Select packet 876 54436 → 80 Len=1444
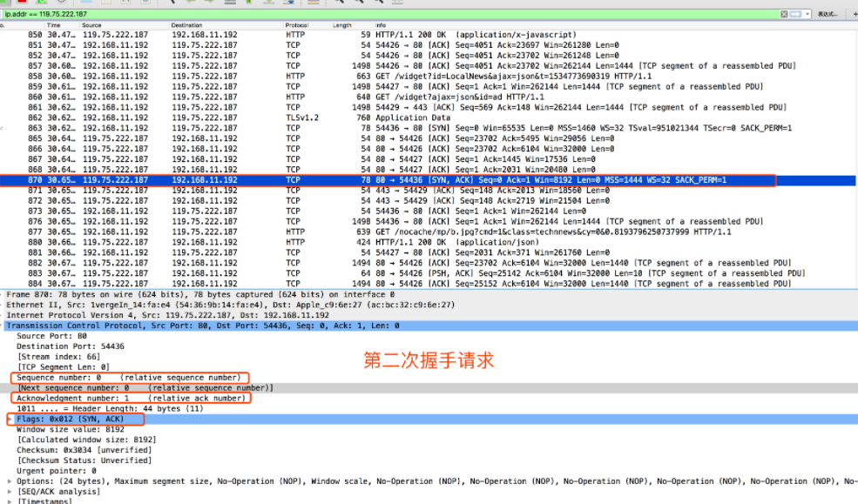 429,222
